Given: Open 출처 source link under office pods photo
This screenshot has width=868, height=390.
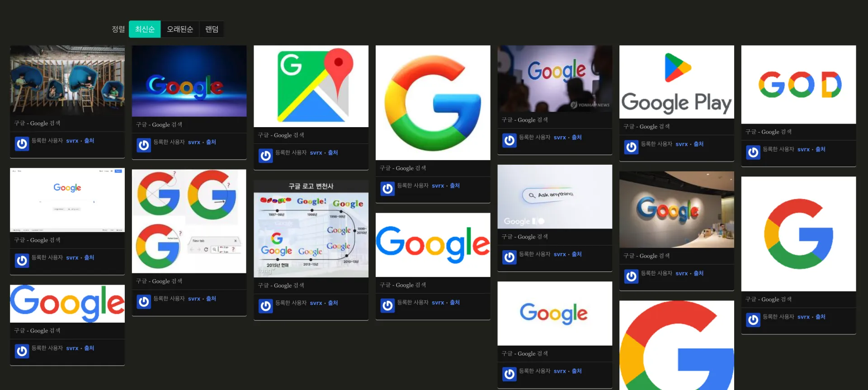Looking at the screenshot, I should 89,141.
